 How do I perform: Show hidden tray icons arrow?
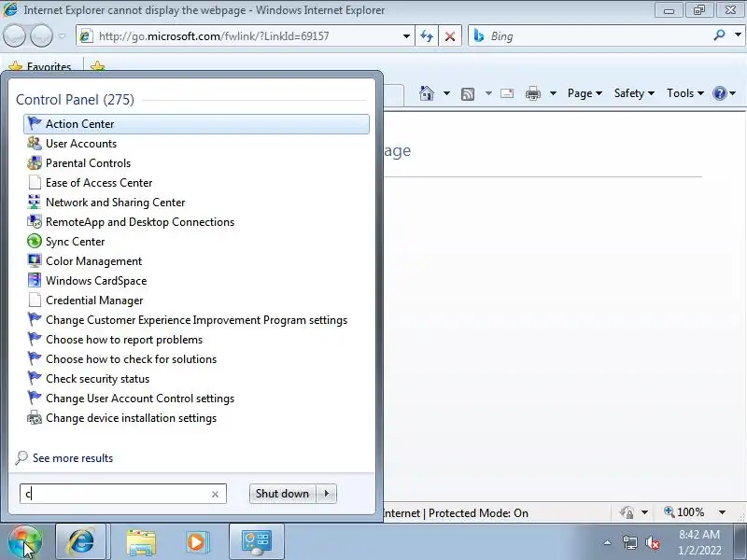[x=608, y=542]
